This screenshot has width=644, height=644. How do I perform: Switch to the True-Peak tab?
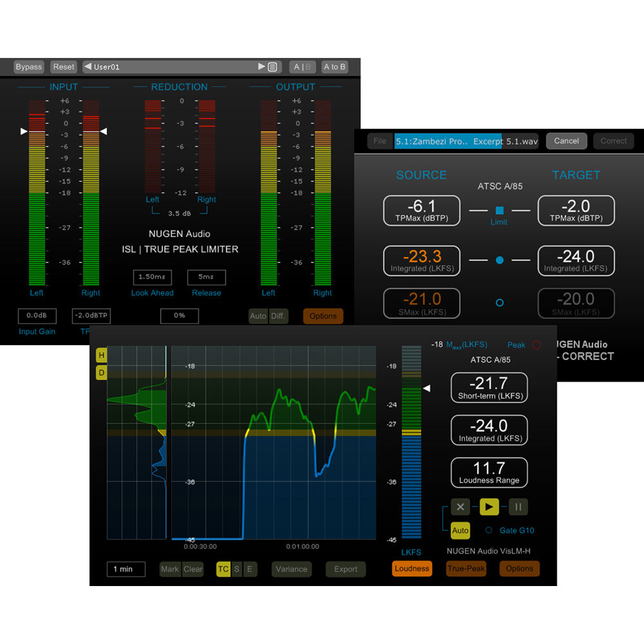(466, 569)
